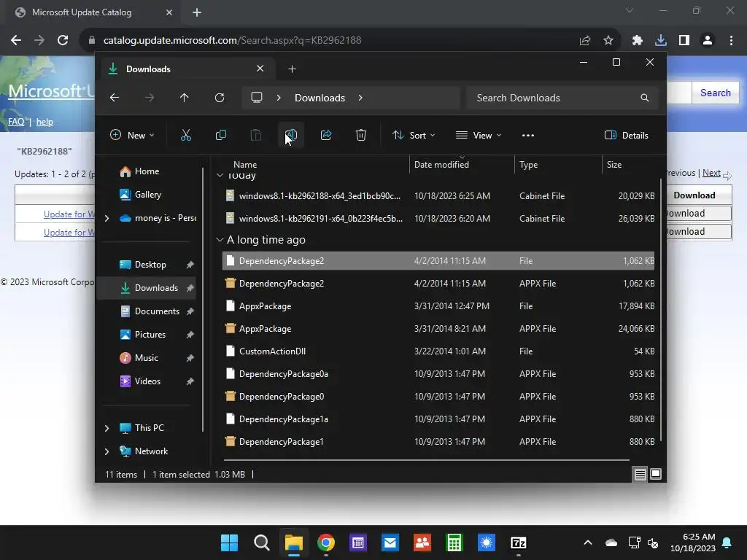
Task: Click the Share icon in Explorer toolbar
Action: coord(326,135)
